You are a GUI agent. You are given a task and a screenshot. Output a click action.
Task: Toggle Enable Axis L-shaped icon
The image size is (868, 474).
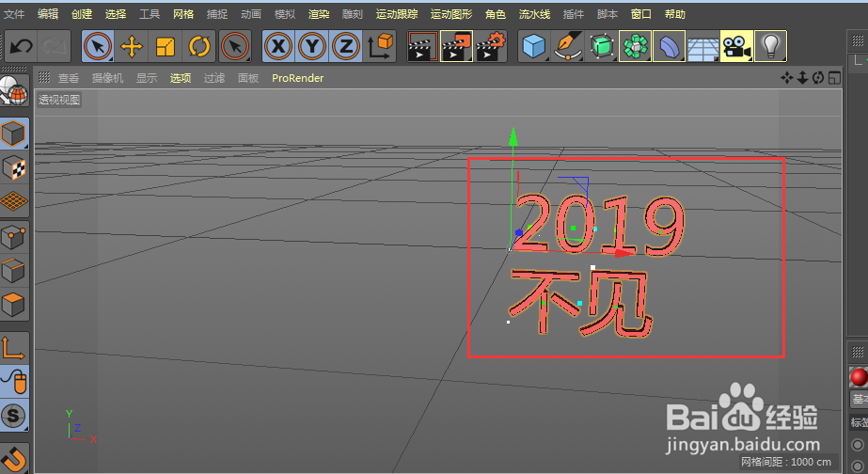tap(13, 348)
